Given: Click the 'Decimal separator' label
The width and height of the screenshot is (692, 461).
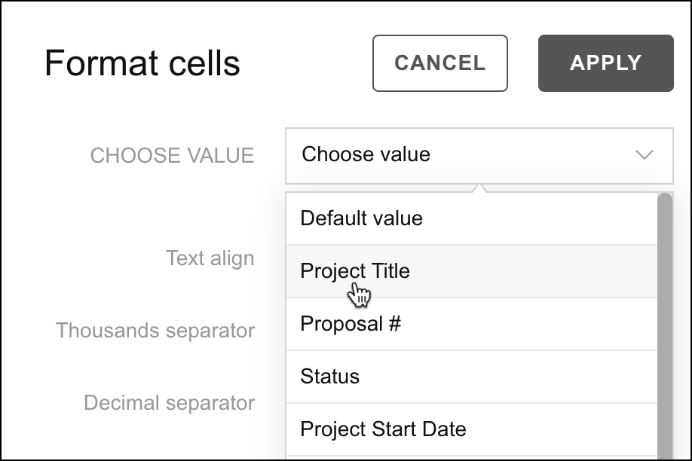Looking at the screenshot, I should (169, 403).
